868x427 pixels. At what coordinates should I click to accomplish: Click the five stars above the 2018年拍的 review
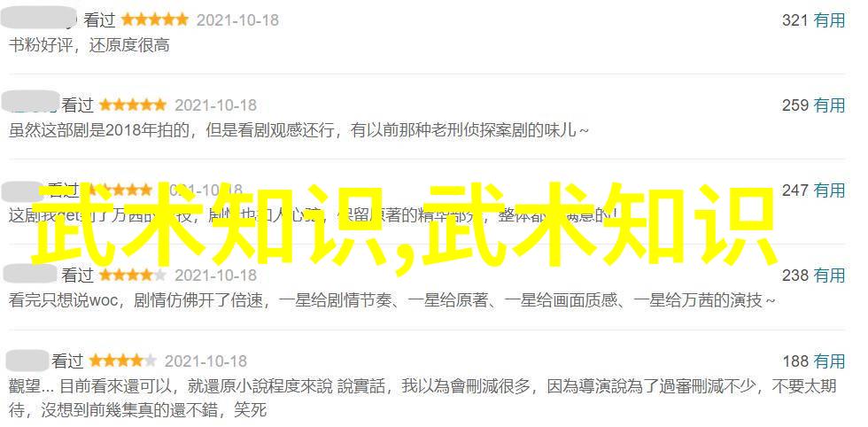(x=132, y=105)
